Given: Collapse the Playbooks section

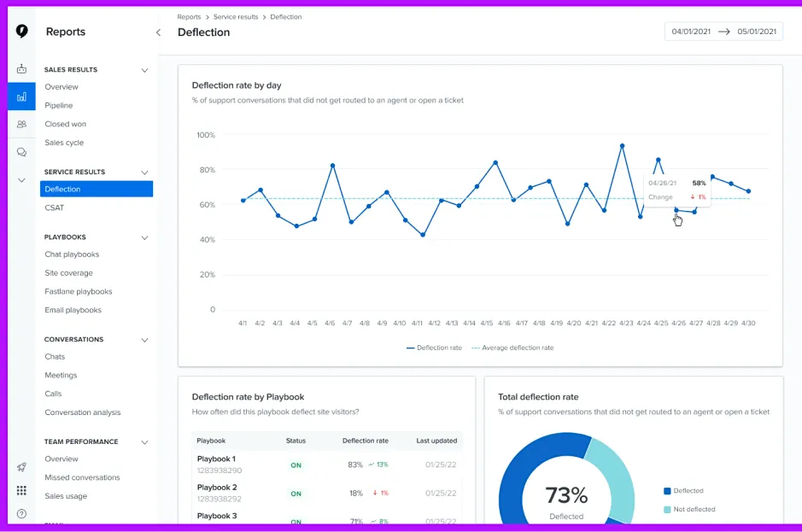Looking at the screenshot, I should (x=144, y=237).
